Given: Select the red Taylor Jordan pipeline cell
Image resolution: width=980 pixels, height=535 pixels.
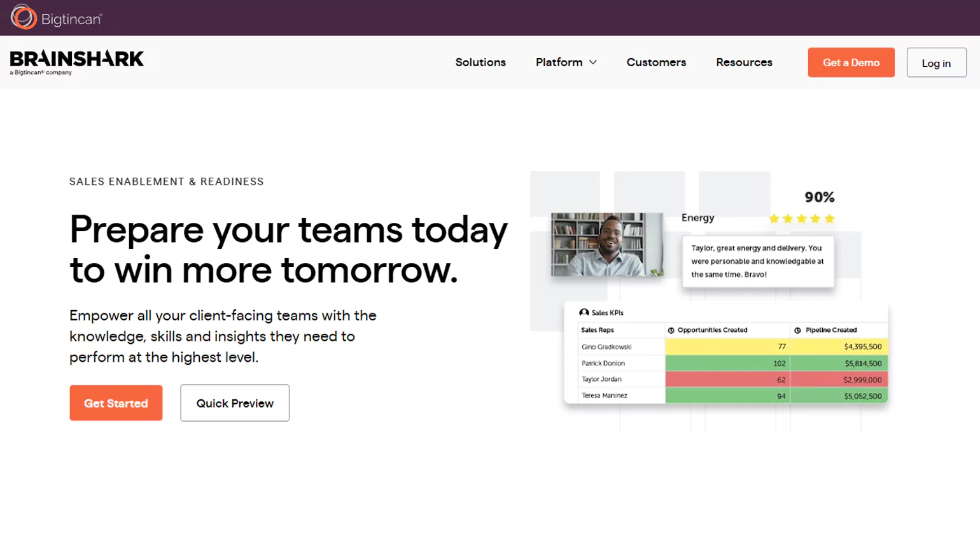Looking at the screenshot, I should click(x=839, y=380).
